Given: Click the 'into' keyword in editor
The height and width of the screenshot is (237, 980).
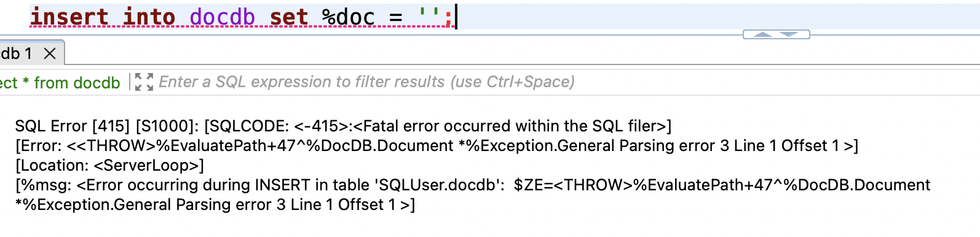Looking at the screenshot, I should [149, 17].
